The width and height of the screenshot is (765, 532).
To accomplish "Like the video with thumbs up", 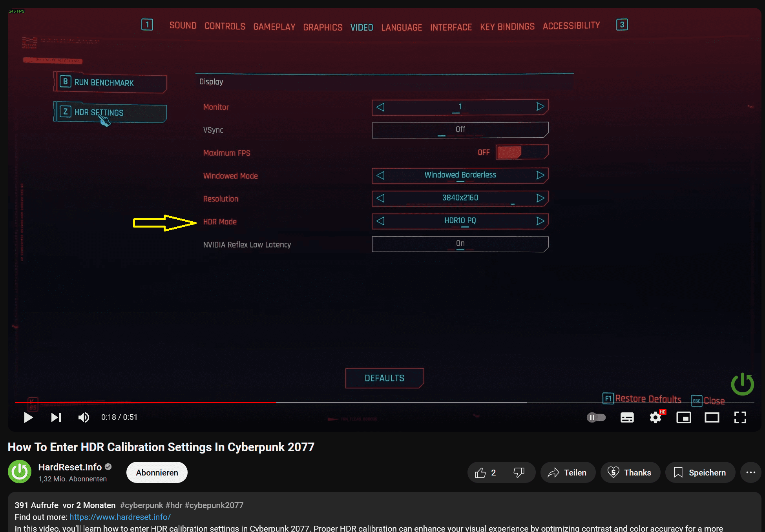I will (x=486, y=473).
